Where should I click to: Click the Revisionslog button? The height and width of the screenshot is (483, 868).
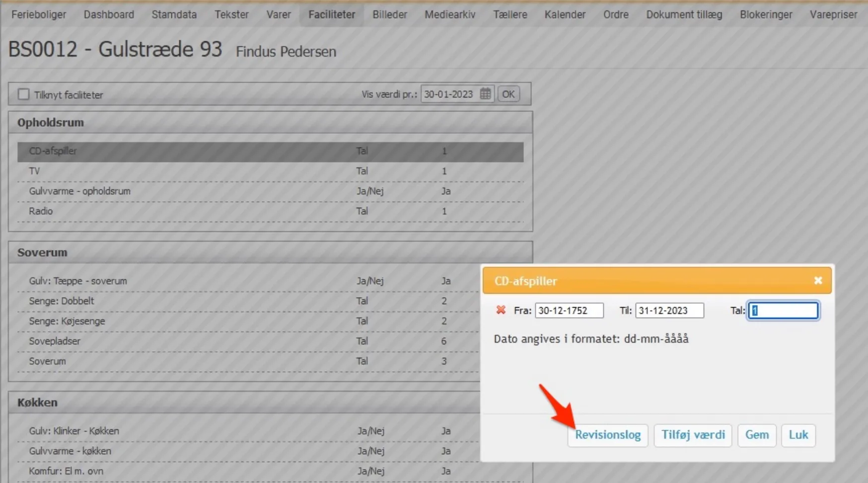click(x=607, y=435)
